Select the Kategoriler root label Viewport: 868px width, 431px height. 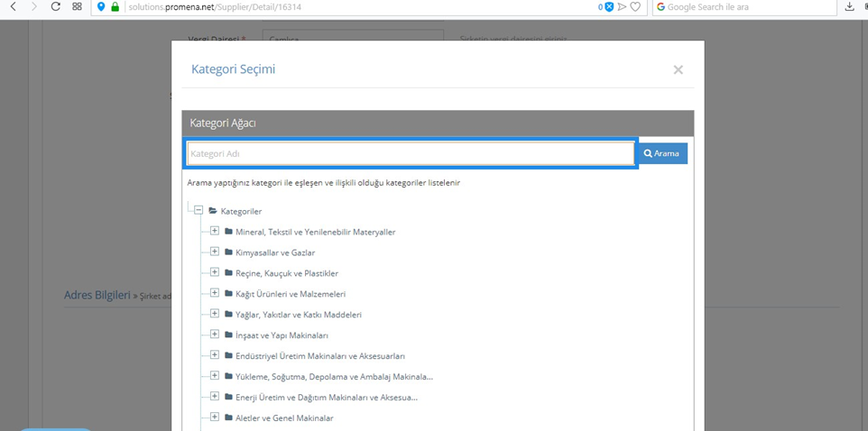(241, 211)
